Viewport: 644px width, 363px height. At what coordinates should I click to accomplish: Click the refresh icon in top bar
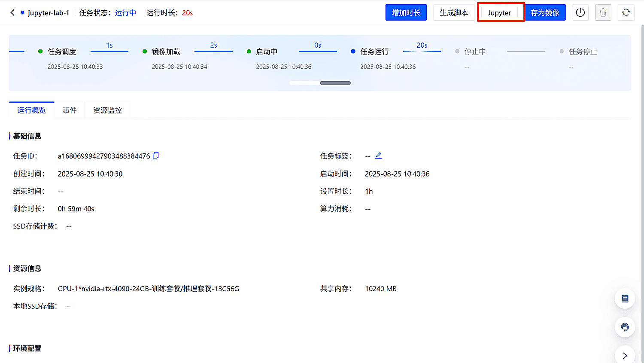[x=626, y=12]
